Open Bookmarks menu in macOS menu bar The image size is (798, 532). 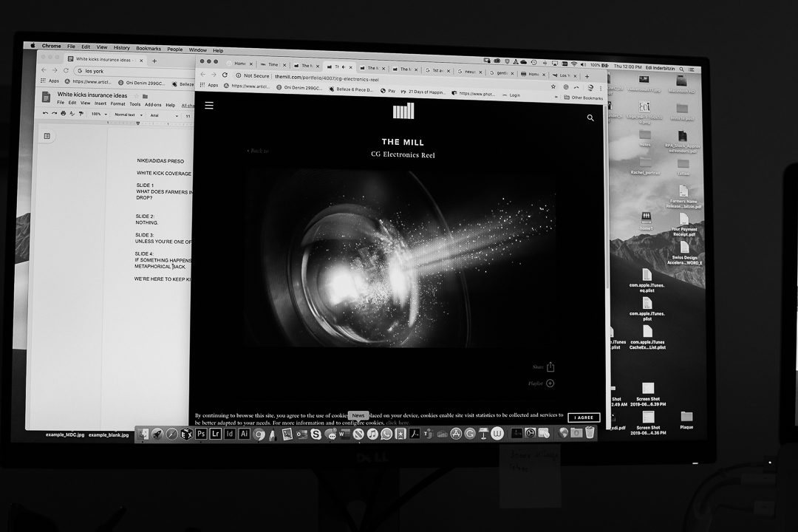coord(148,48)
